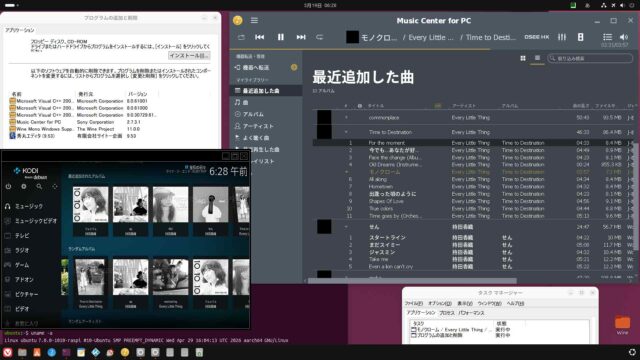The image size is (640, 360).
Task: Click the volume speaker icon
Action: point(624,37)
